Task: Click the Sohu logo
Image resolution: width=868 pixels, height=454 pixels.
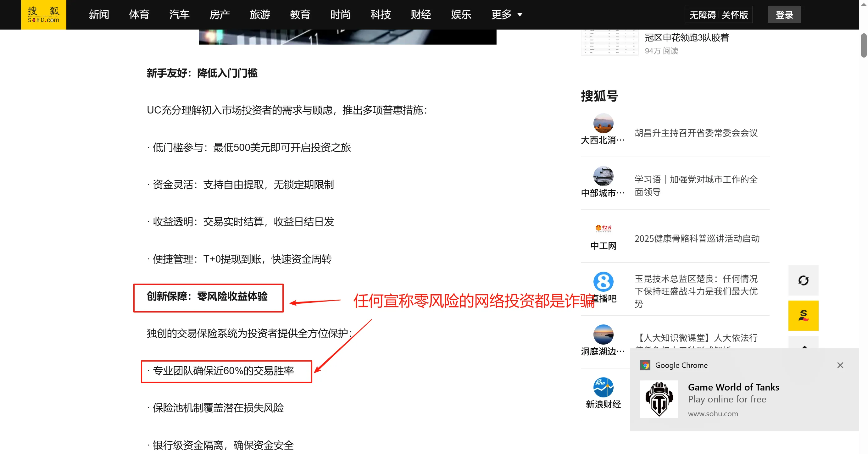Action: click(43, 15)
